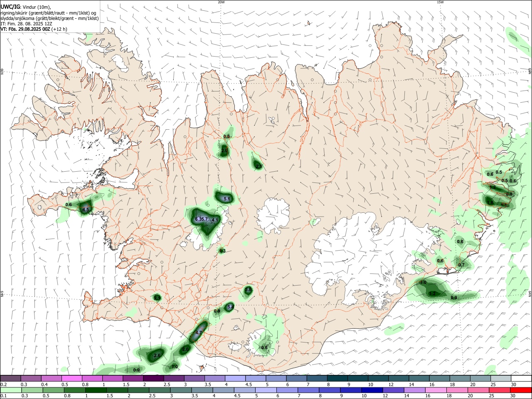Select top legend swatch between 2 and 2.5
This screenshot has height=399, width=532.
(x=153, y=378)
